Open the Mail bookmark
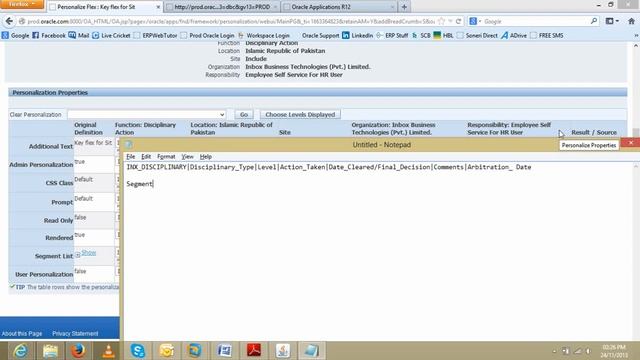 pyautogui.click(x=79, y=36)
